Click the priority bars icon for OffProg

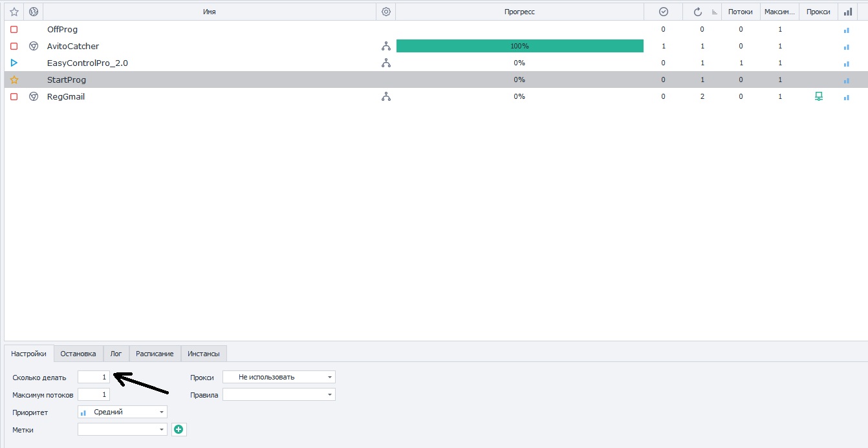[x=847, y=30]
